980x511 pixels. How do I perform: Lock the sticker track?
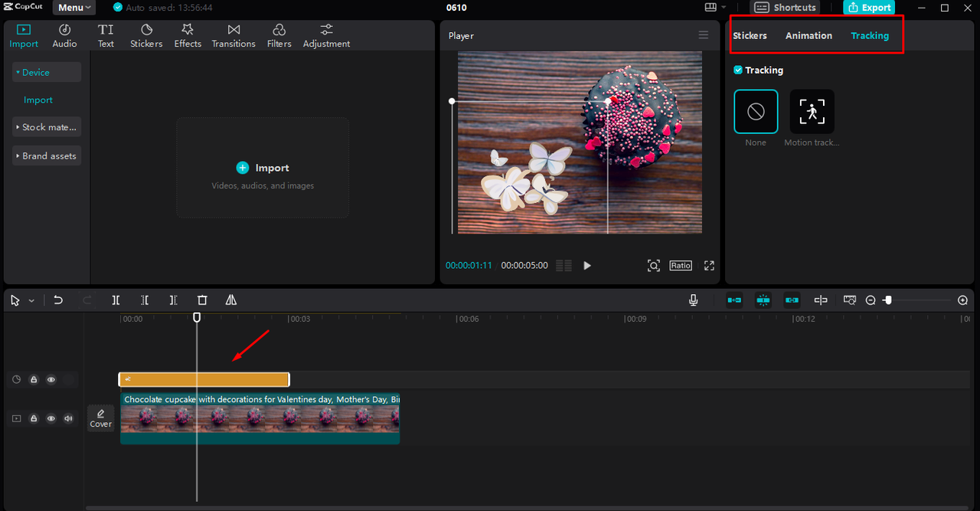click(34, 379)
